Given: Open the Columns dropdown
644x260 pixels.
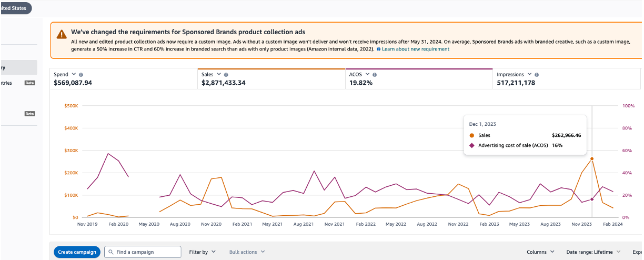Looking at the screenshot, I should tap(540, 252).
